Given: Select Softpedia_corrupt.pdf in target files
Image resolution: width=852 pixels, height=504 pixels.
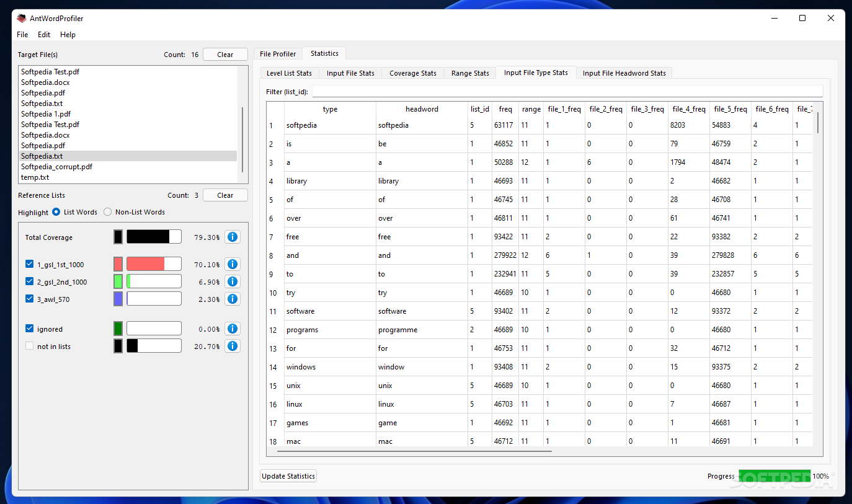Looking at the screenshot, I should coord(128,167).
